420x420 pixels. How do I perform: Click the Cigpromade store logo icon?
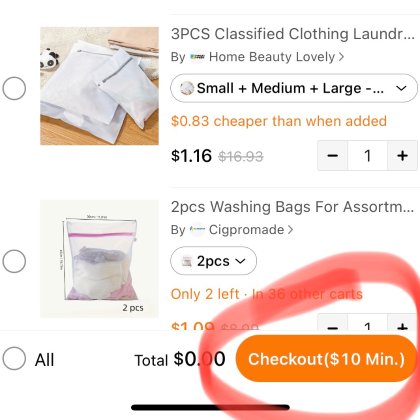tap(197, 230)
